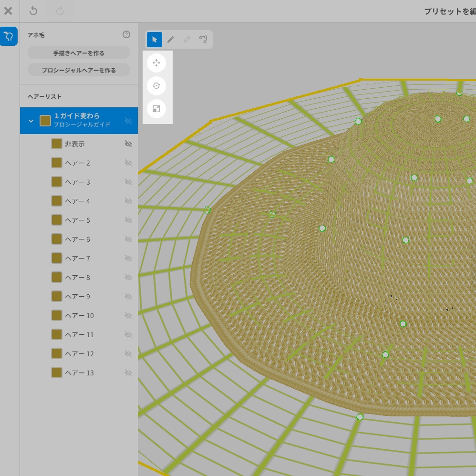Toggle visibility of ヘアー 9
This screenshot has height=476, width=476.
pos(128,296)
